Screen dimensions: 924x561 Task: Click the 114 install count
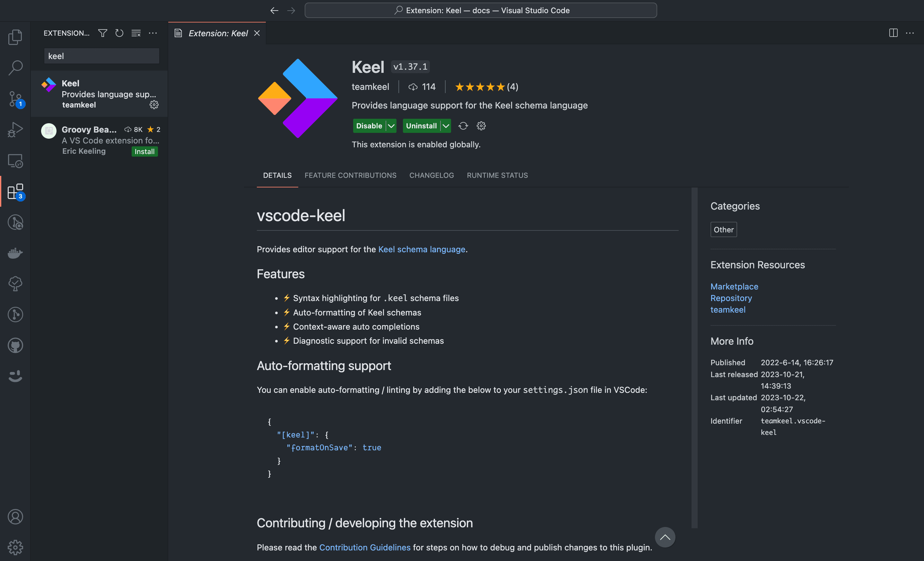click(422, 87)
